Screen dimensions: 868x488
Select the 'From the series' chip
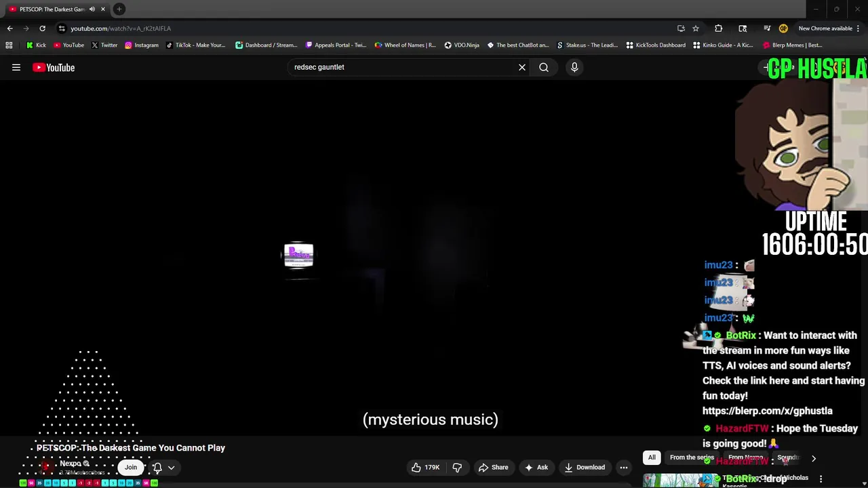692,457
